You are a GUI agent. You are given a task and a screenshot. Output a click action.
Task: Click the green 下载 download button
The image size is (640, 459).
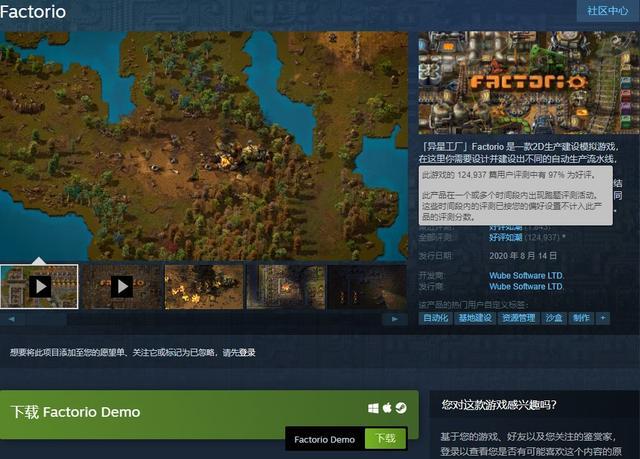tap(385, 439)
